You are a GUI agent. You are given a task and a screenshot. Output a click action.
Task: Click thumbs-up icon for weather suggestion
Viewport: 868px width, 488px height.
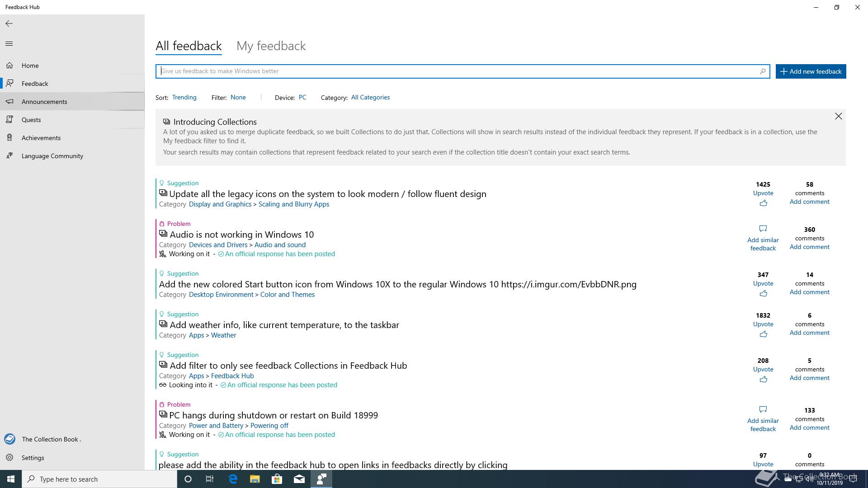[763, 334]
